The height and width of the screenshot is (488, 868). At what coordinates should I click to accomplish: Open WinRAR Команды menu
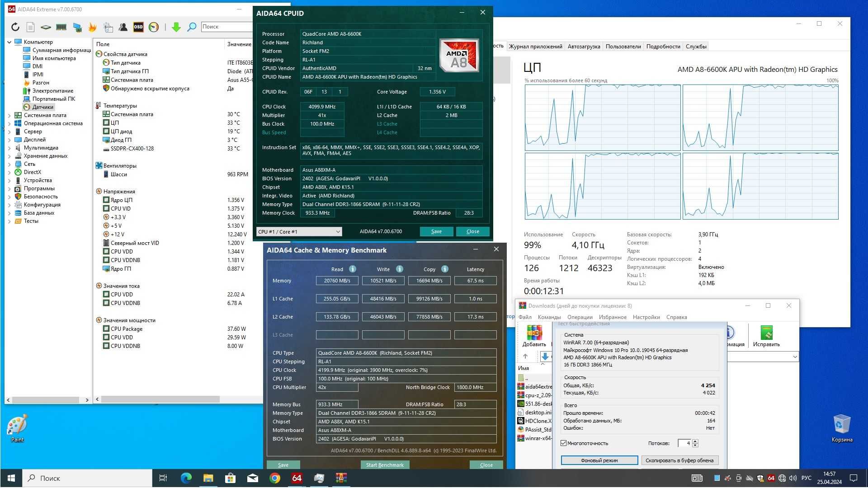(x=549, y=317)
